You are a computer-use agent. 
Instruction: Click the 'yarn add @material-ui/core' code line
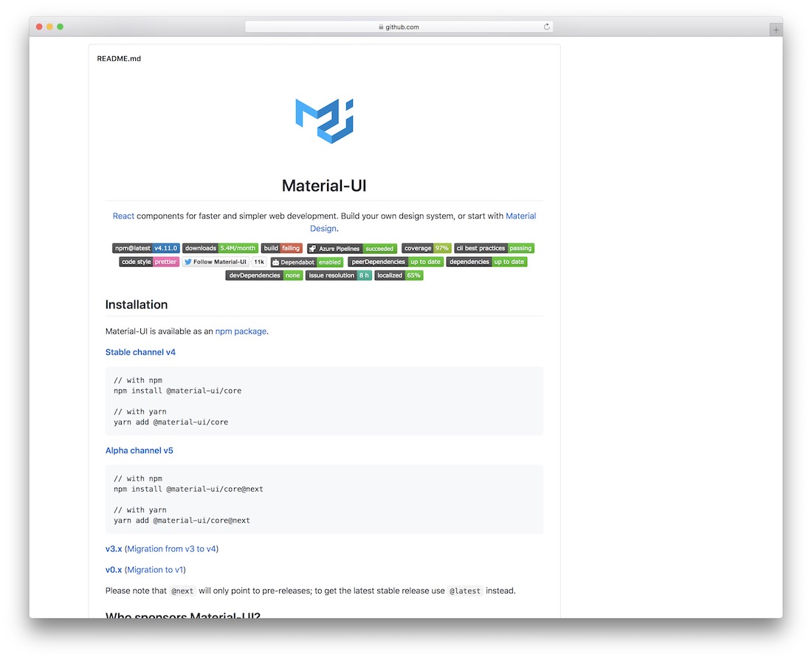(x=171, y=422)
